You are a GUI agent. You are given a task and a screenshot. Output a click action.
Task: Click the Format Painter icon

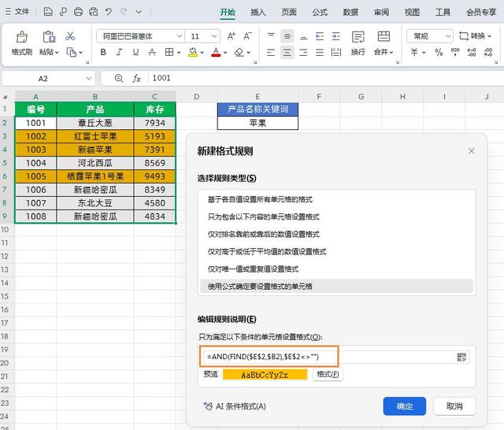pyautogui.click(x=22, y=37)
